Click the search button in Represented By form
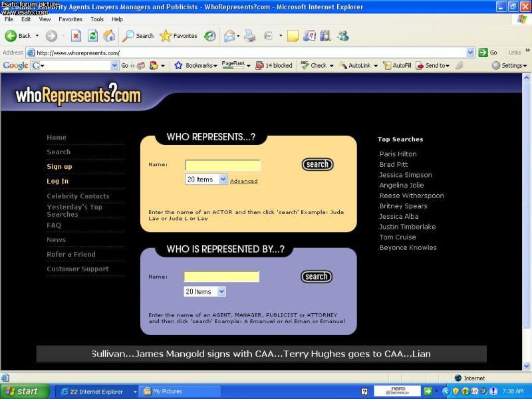 tap(317, 277)
